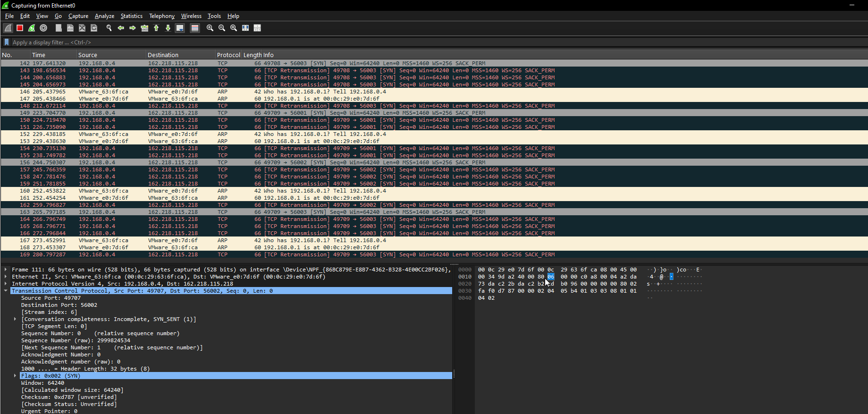
Task: Jump to the last packet
Action: (168, 28)
